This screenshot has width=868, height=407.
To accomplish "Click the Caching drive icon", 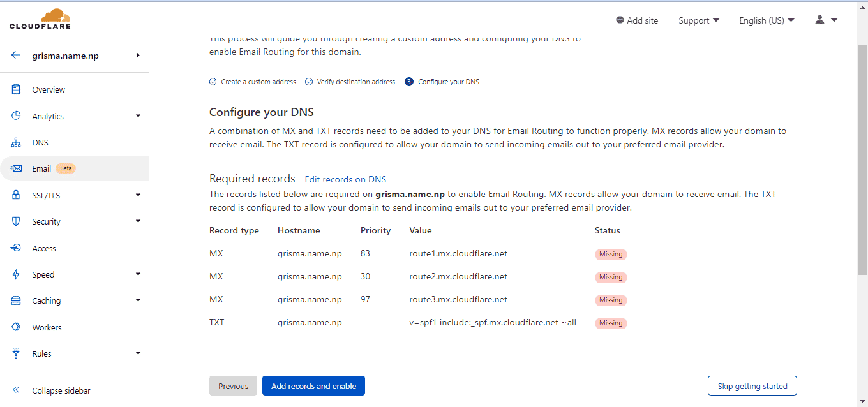I will (x=16, y=300).
